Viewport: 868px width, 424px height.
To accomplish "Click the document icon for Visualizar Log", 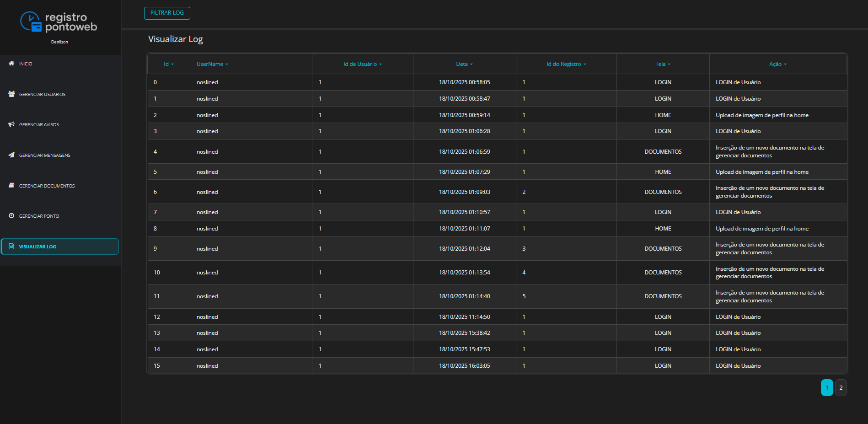I will click(x=11, y=247).
